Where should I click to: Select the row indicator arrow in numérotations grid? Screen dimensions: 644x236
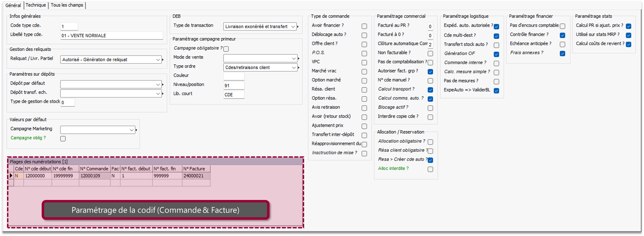point(11,176)
